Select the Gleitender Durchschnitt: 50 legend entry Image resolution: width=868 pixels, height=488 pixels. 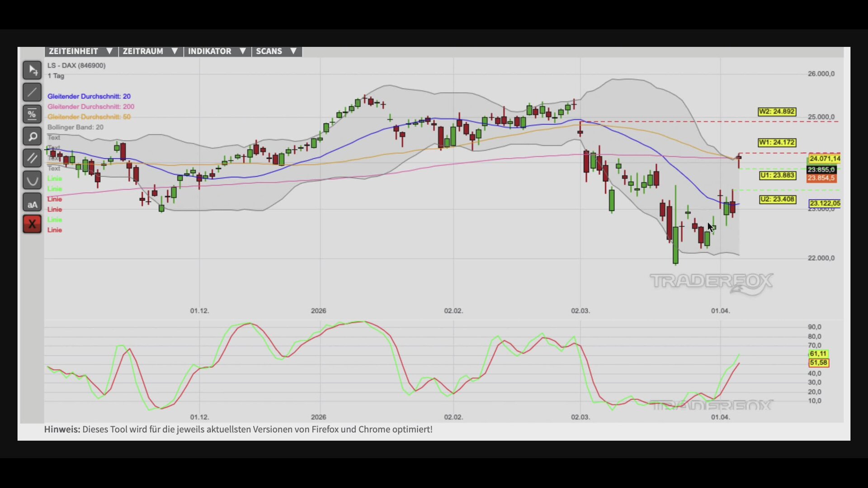point(89,117)
